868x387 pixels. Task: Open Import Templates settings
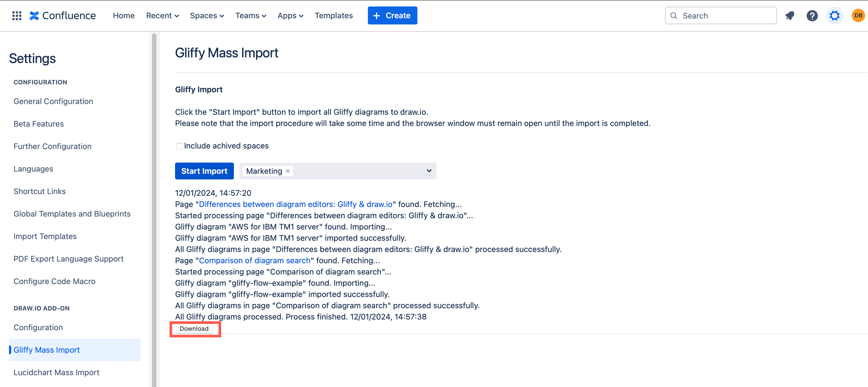click(x=45, y=237)
